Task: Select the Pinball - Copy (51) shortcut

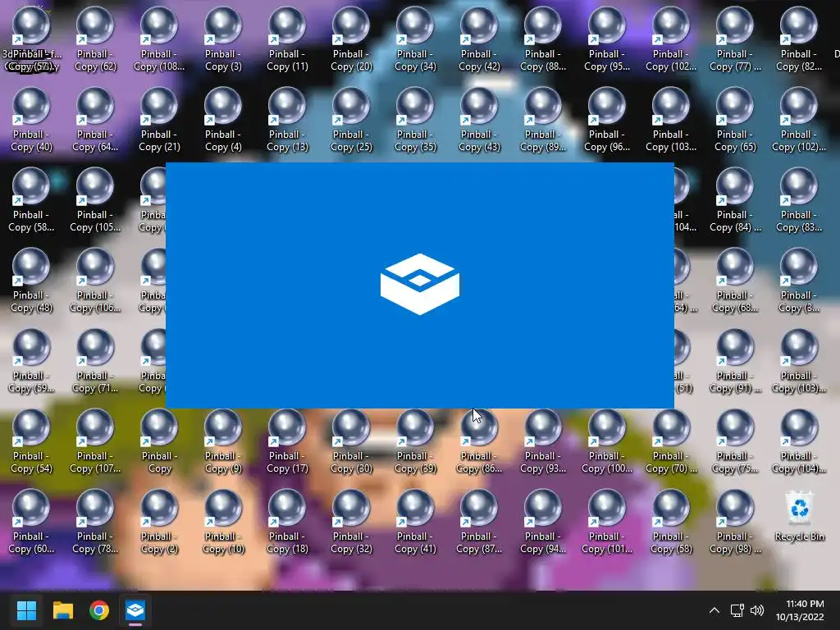Action: tap(683, 361)
